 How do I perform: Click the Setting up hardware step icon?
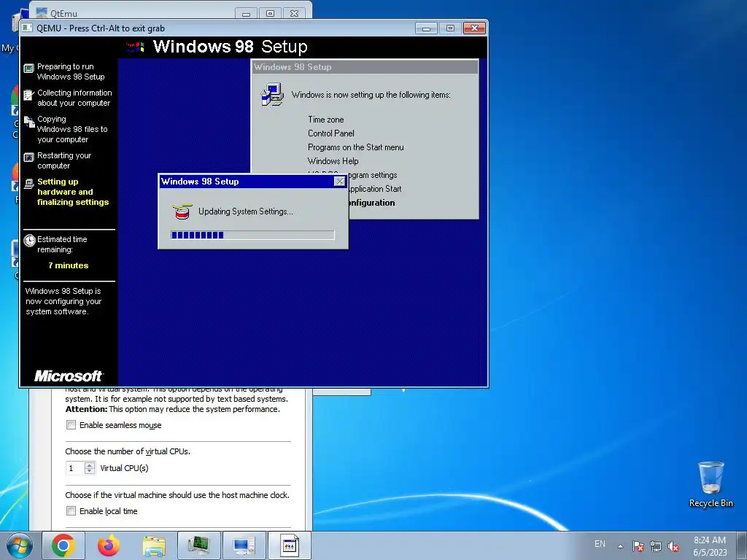click(x=29, y=183)
